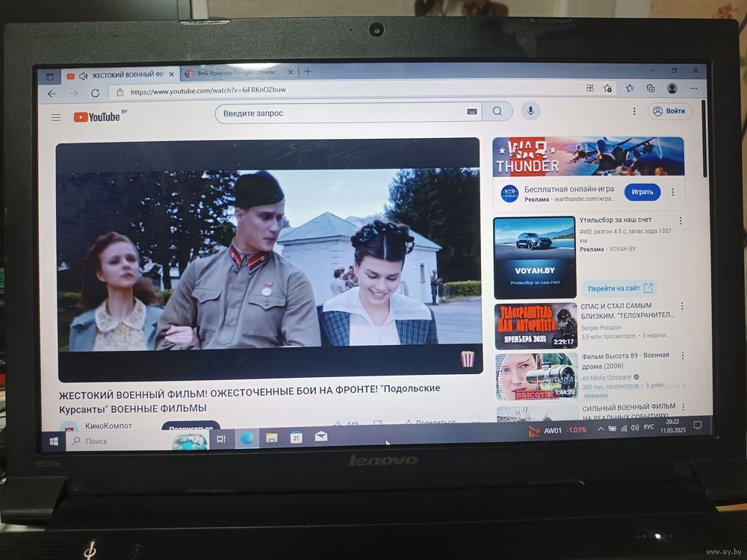The image size is (747, 560).
Task: Open the Высота 89 video thumbnail
Action: [x=537, y=376]
